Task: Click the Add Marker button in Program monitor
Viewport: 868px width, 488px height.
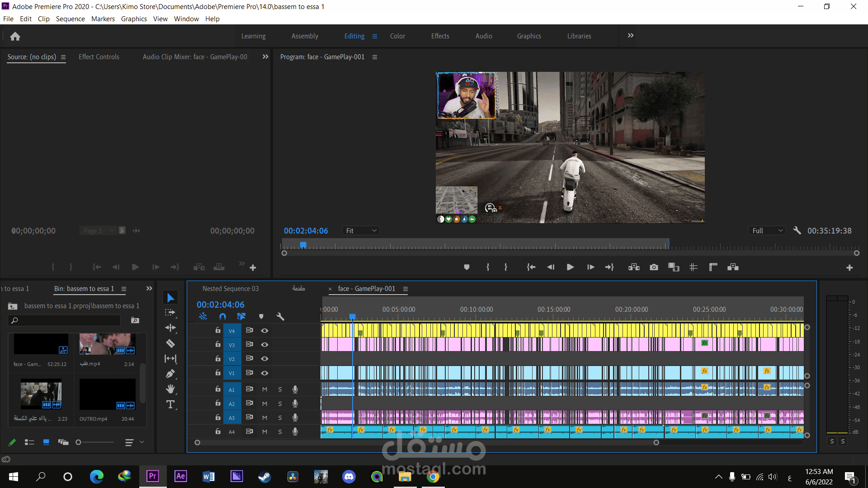Action: (x=467, y=267)
